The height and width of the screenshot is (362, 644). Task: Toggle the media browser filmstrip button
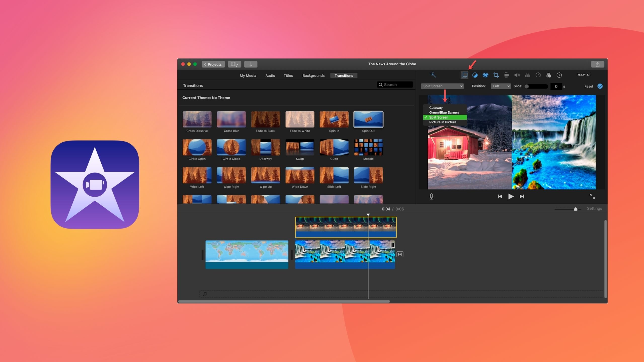pos(234,64)
